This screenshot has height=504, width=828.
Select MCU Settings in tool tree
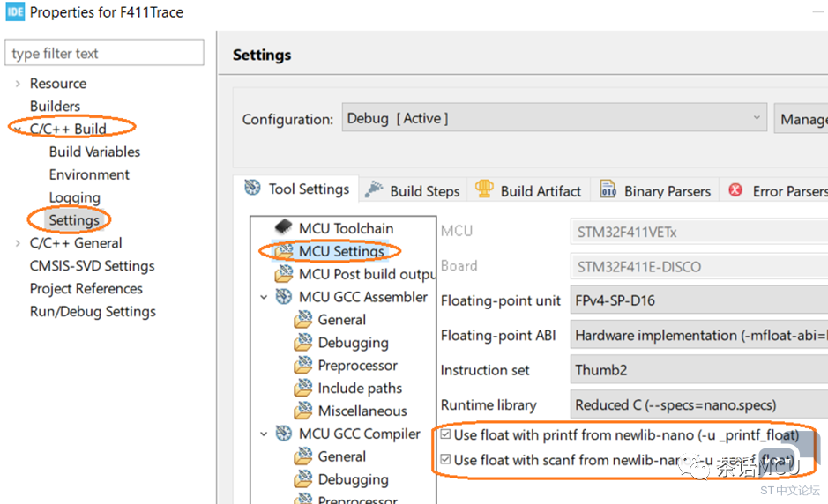[x=341, y=251]
